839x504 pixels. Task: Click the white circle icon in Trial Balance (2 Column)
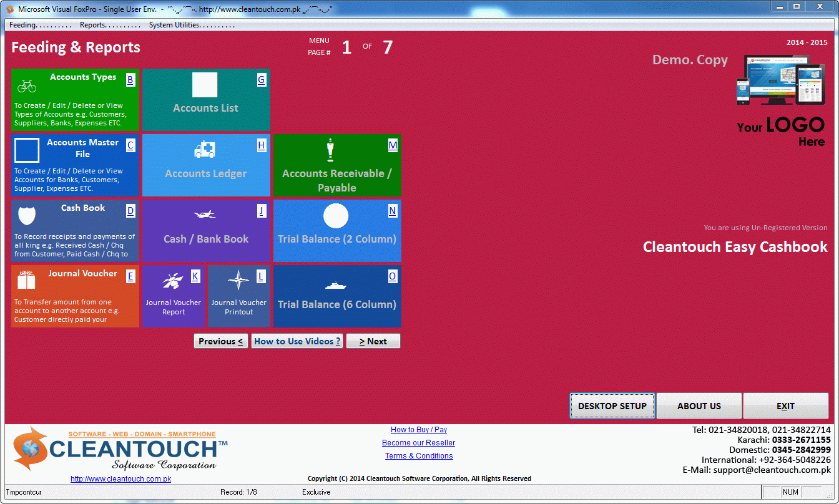coord(336,216)
